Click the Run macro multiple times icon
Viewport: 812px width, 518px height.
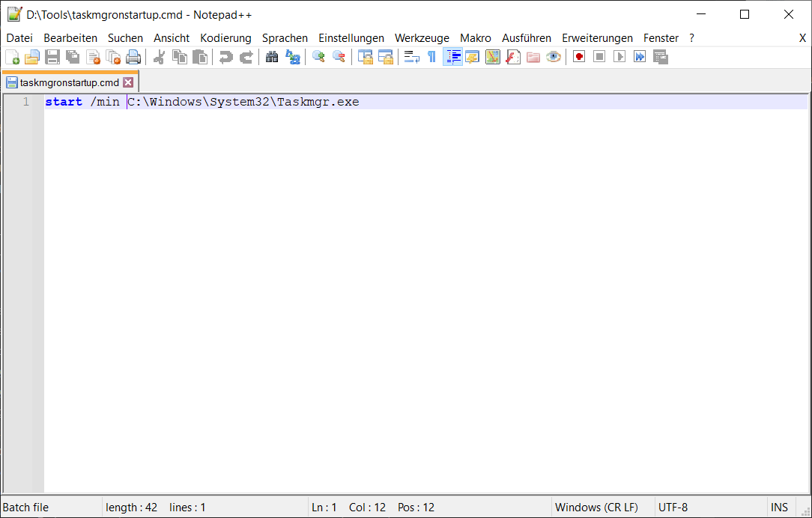(639, 57)
